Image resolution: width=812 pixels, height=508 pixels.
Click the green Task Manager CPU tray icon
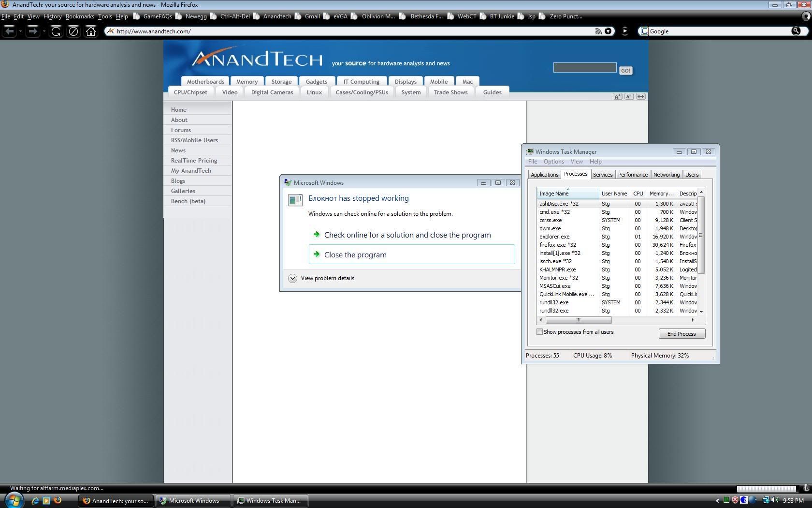(726, 500)
